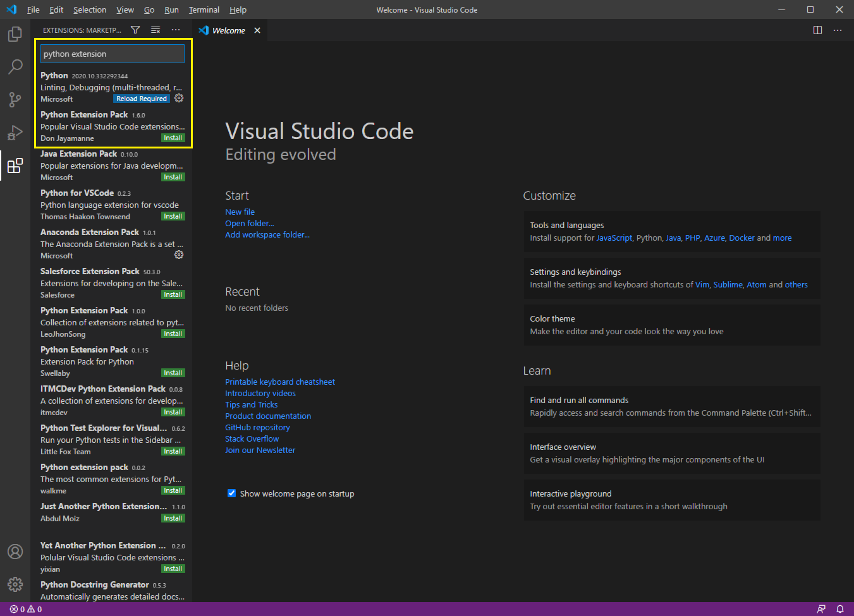The image size is (854, 616).
Task: Open the Help menu
Action: (x=238, y=9)
